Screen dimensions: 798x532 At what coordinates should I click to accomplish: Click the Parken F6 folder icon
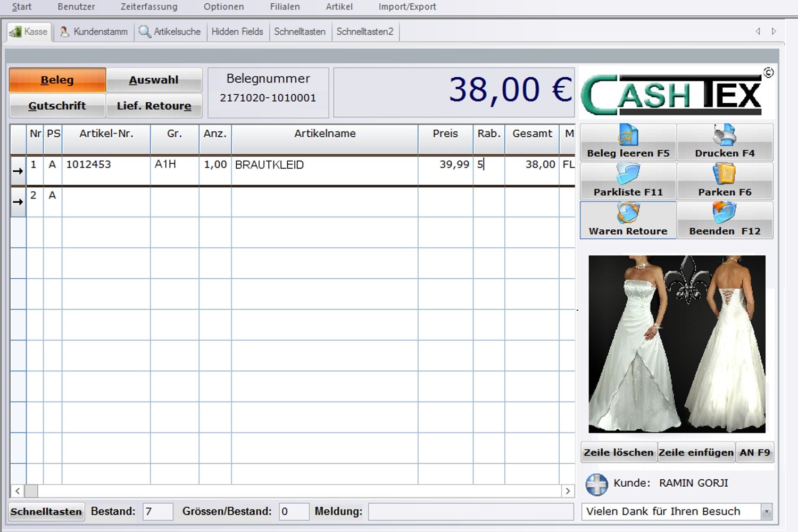click(x=725, y=174)
